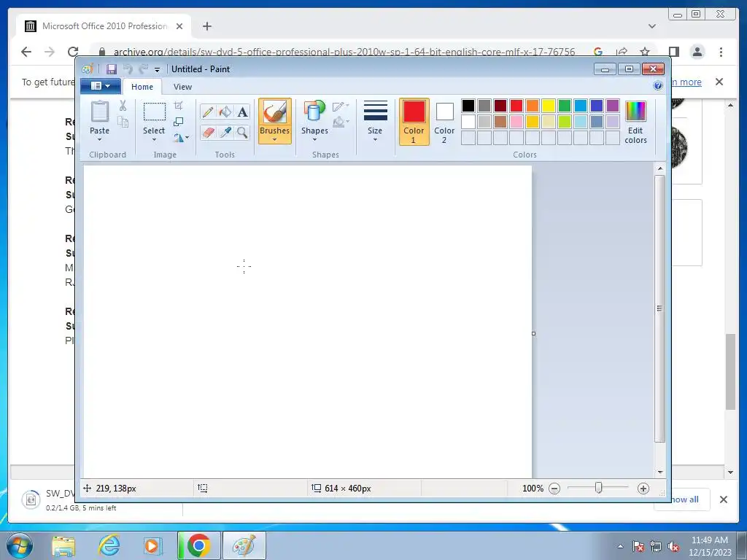Select the Eraser tool
Viewport: 747px width, 560px height.
208,132
